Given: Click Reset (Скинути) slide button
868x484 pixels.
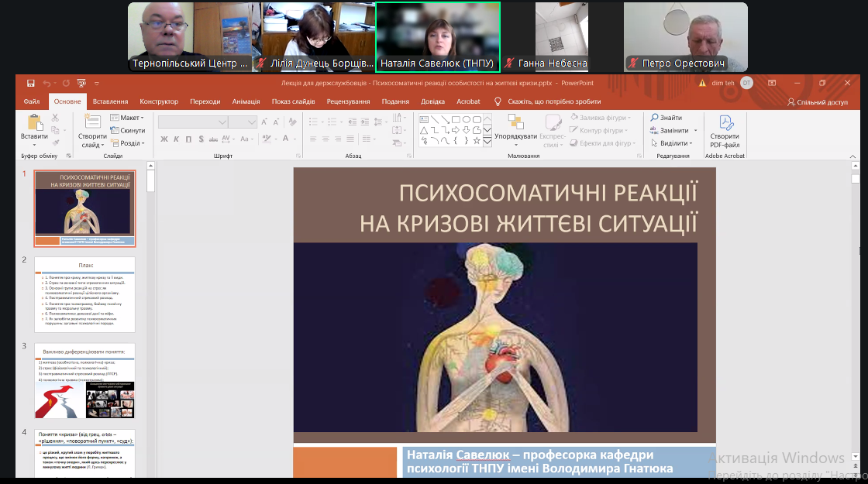Looking at the screenshot, I should tap(127, 131).
